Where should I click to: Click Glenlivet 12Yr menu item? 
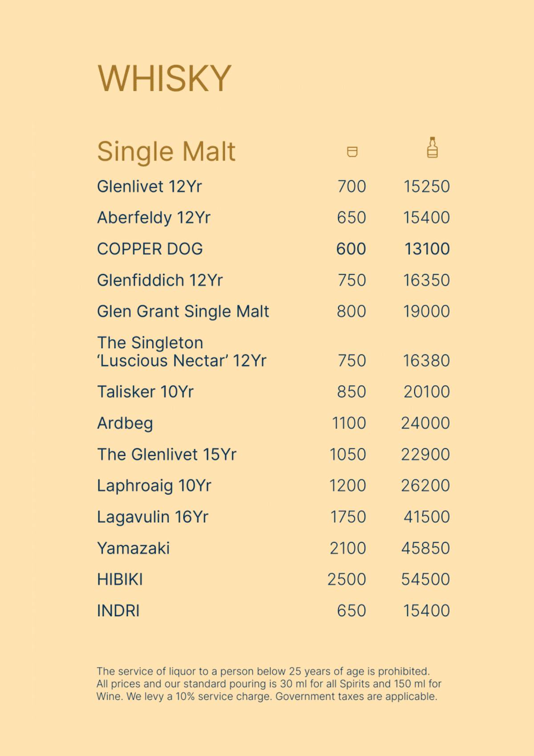149,186
